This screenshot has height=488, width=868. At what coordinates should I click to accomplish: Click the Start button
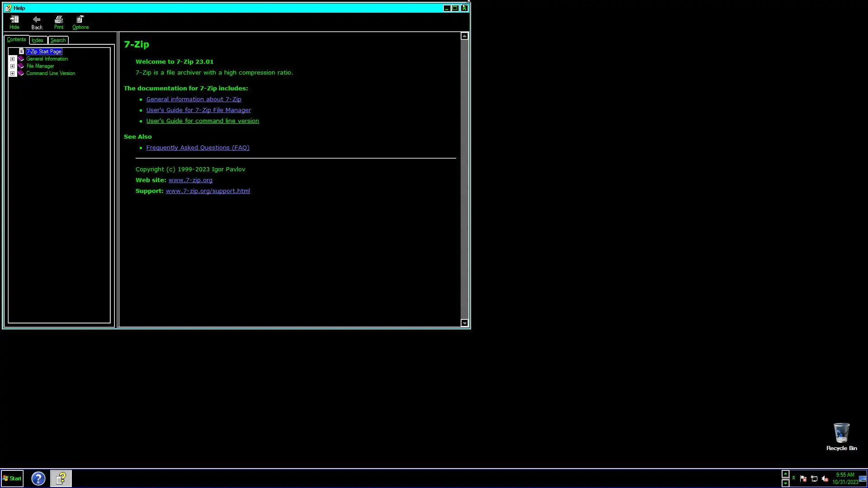point(12,478)
